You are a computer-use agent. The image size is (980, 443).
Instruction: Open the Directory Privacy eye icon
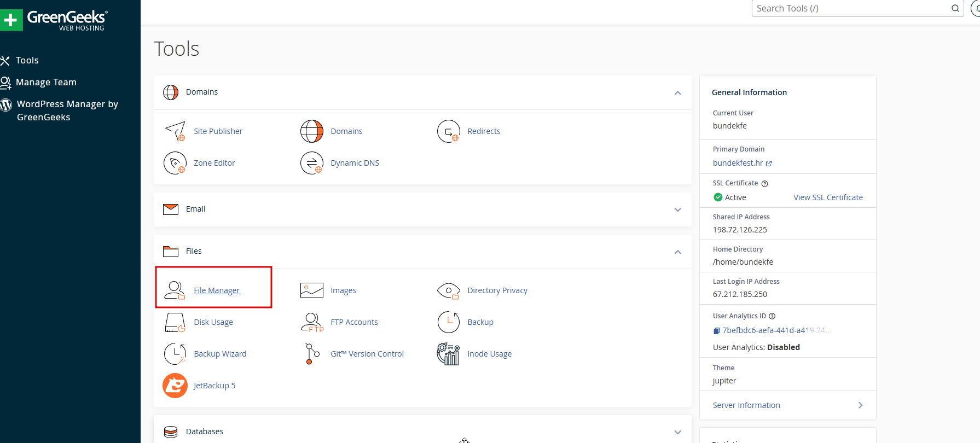point(449,290)
